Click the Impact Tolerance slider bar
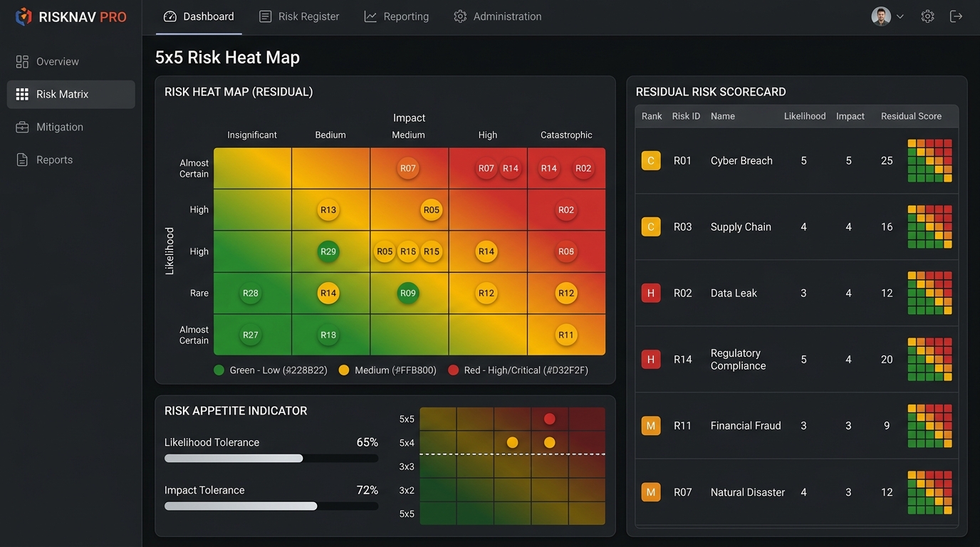The image size is (980, 547). click(271, 506)
